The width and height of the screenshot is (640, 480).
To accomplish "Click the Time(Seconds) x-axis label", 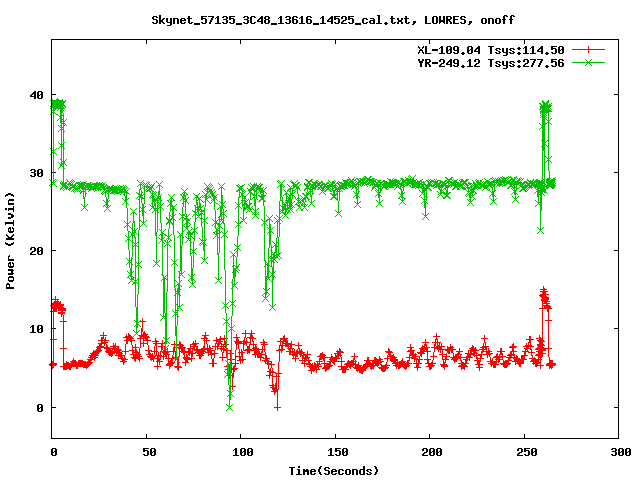I will pos(334,471).
